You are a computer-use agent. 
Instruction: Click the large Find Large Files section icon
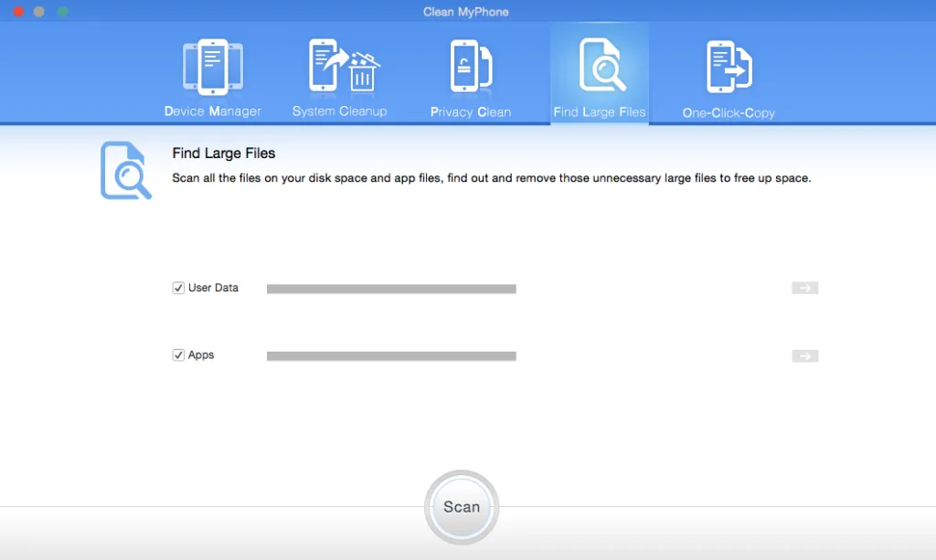(126, 171)
